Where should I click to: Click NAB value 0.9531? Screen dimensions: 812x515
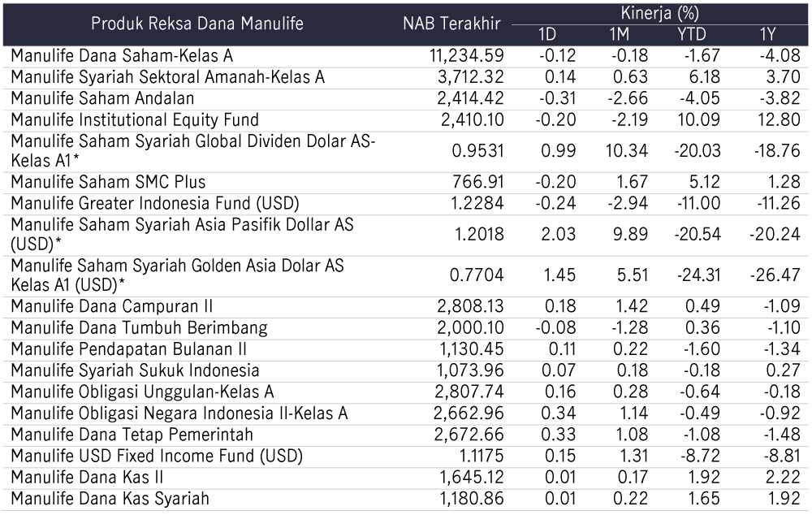[477, 151]
